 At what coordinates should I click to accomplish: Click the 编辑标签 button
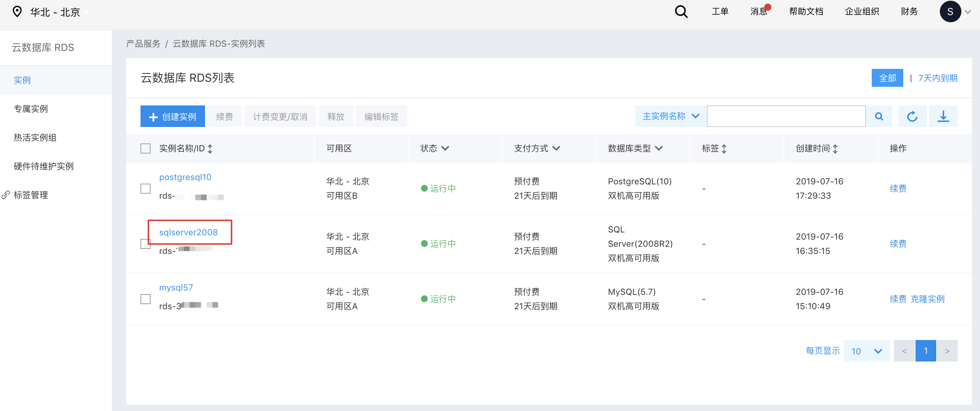coord(381,117)
